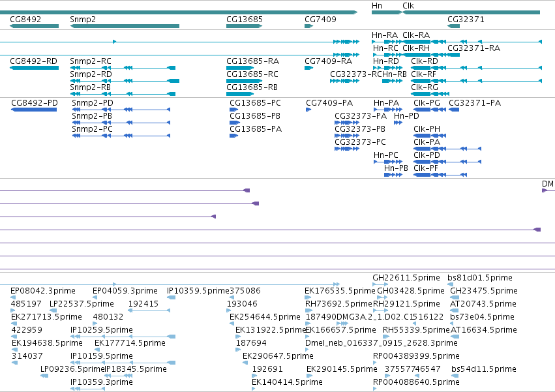Select transcript Clk-RA
The width and height of the screenshot is (555, 392).
click(416, 35)
